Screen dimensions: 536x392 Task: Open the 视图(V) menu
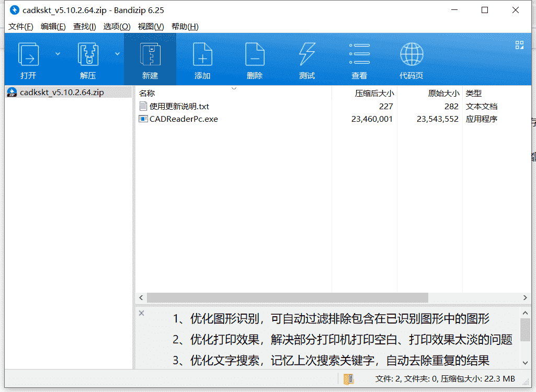click(151, 27)
